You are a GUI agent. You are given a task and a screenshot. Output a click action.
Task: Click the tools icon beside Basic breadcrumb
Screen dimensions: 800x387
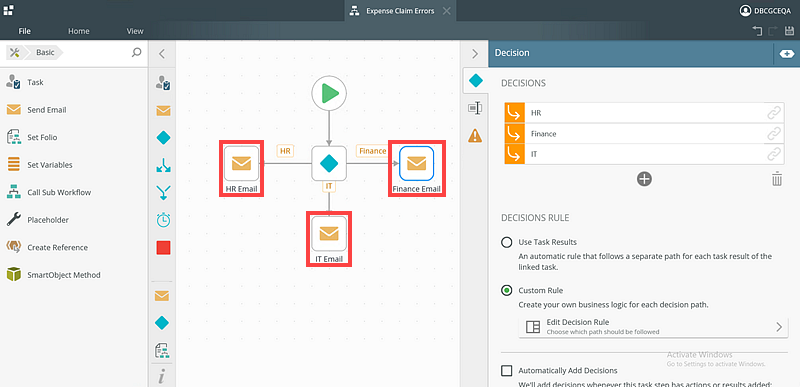[15, 52]
